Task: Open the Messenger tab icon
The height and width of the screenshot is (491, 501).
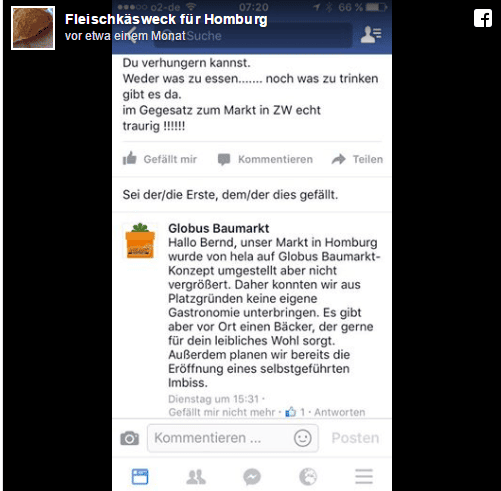Action: point(252,477)
